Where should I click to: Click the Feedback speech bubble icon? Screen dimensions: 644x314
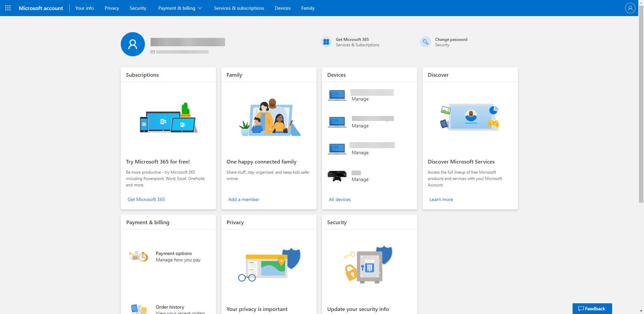pos(581,309)
